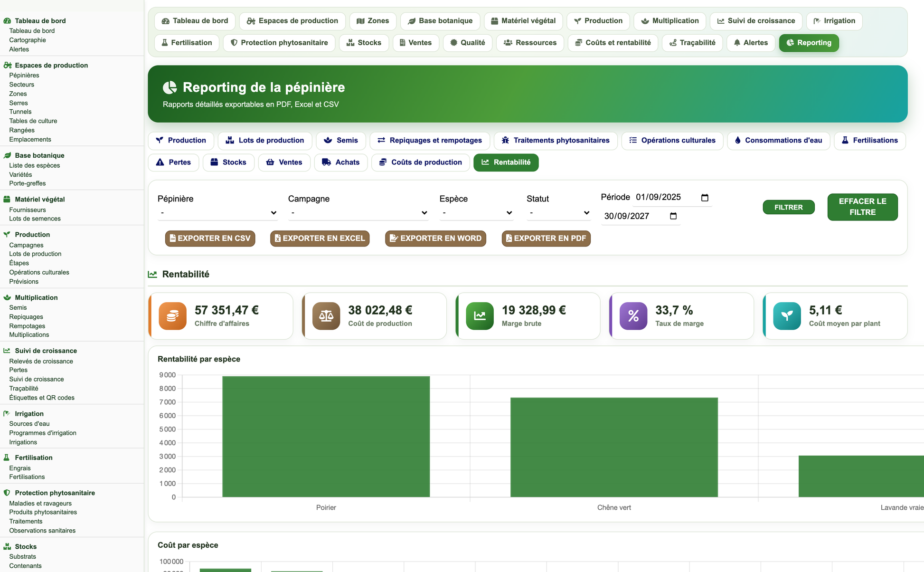Export the report with EXPORTER EN WORD
Viewport: 924px width, 572px height.
(435, 238)
